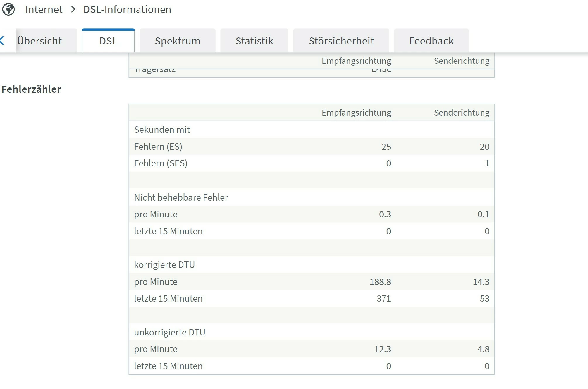The height and width of the screenshot is (389, 588).
Task: Switch to the Spektrum tab
Action: coord(177,41)
